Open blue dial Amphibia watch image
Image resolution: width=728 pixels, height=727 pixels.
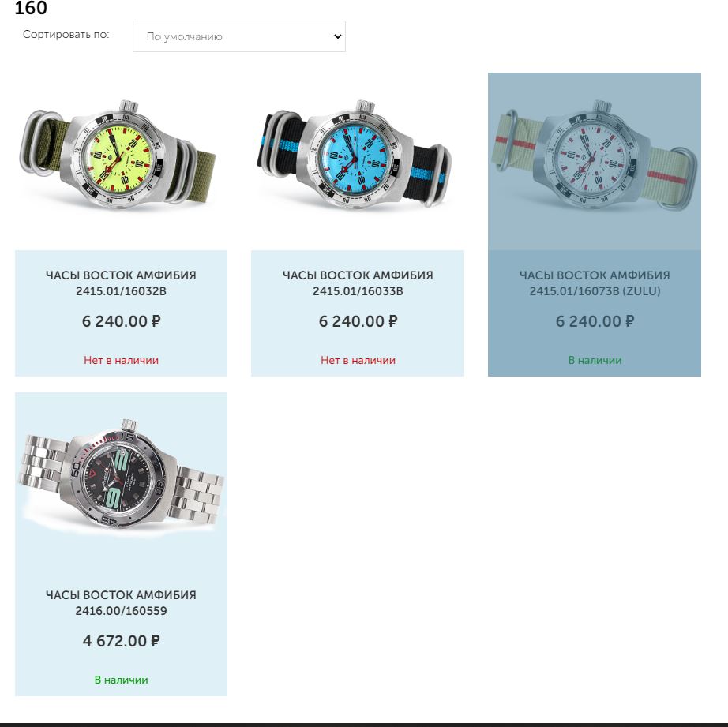coord(355,153)
